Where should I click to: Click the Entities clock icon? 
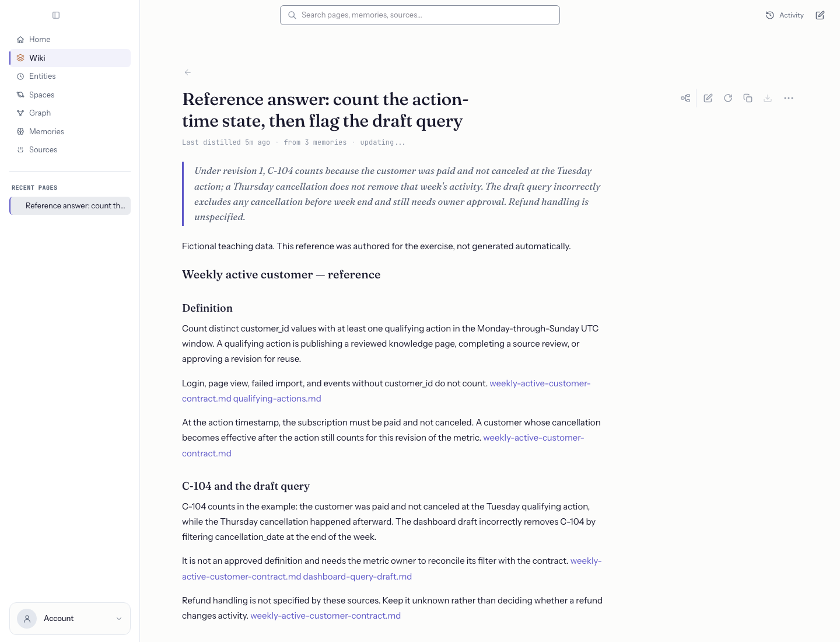point(20,76)
